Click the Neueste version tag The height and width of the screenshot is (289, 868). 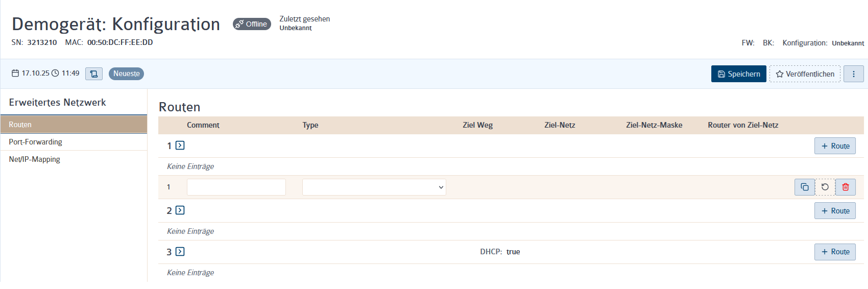[x=126, y=74]
